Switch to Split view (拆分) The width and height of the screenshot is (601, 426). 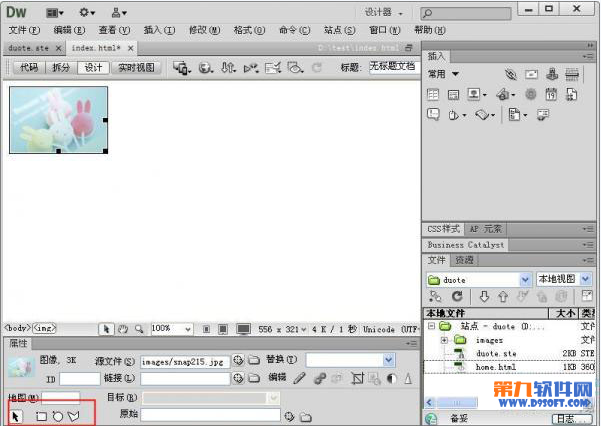tap(61, 68)
